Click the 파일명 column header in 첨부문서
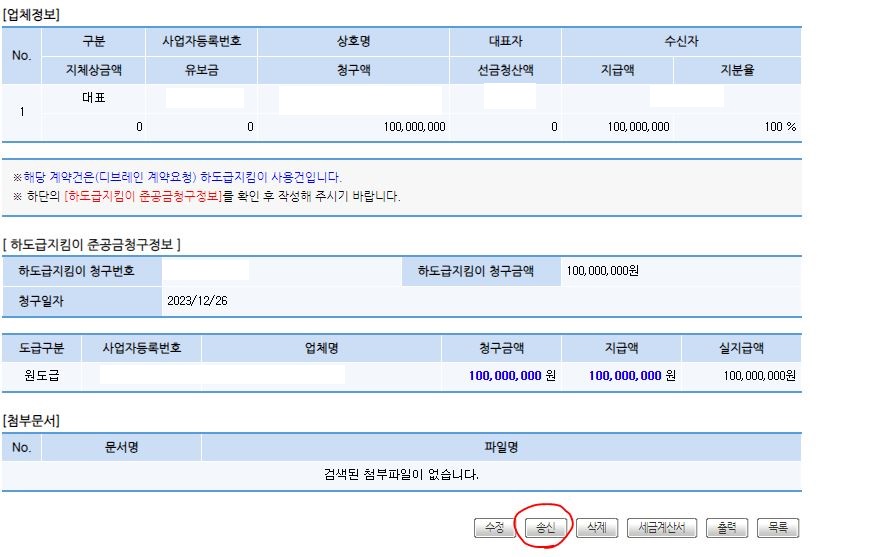 coord(501,448)
